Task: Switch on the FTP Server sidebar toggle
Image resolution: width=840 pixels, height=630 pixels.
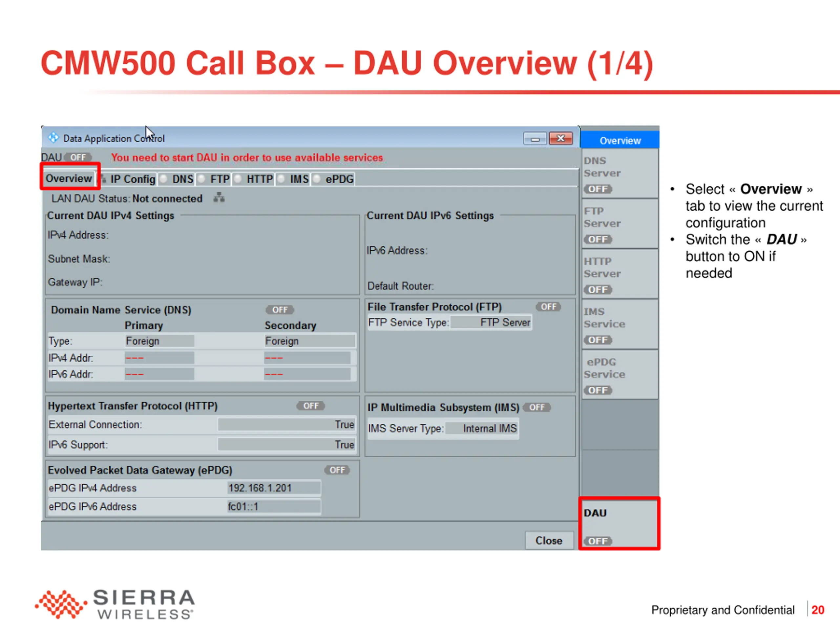Action: click(x=598, y=240)
